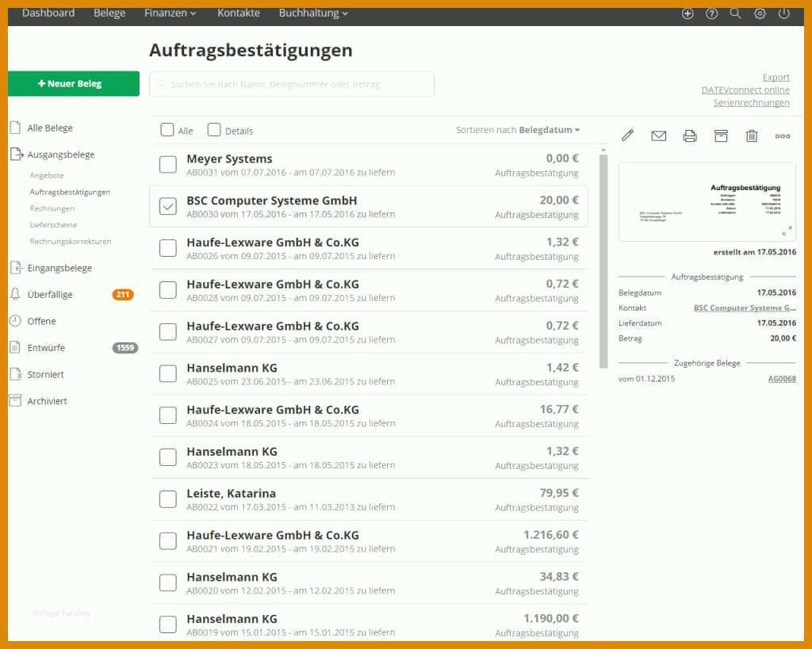The image size is (812, 649).
Task: Click the pencil edit icon
Action: 628,136
